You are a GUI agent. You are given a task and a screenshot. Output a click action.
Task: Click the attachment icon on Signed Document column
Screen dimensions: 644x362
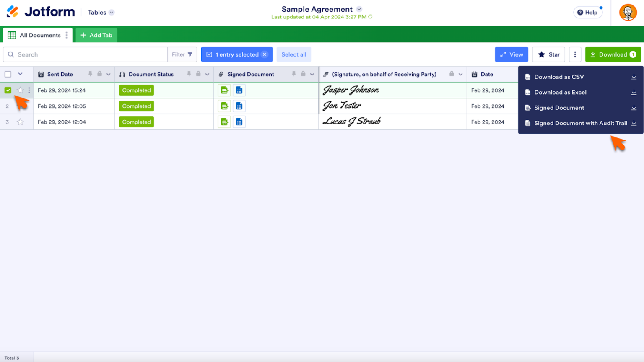(x=221, y=74)
